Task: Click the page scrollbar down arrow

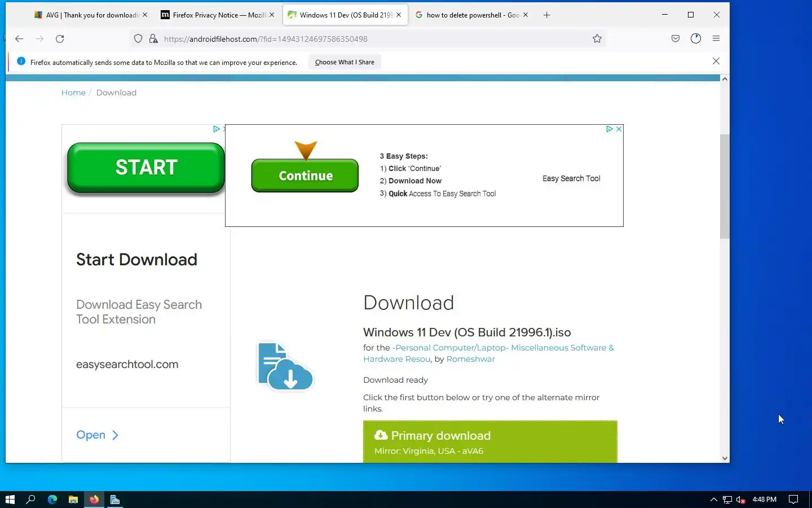Action: pyautogui.click(x=725, y=458)
